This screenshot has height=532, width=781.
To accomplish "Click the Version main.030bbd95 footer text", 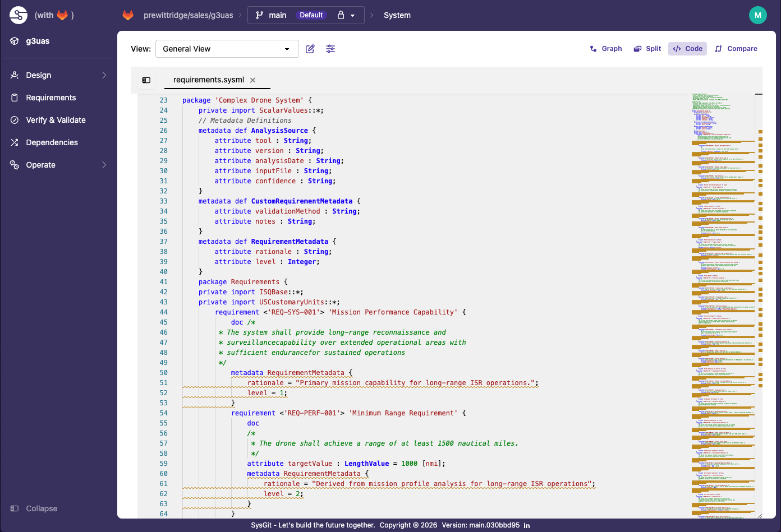I will pyautogui.click(x=480, y=525).
